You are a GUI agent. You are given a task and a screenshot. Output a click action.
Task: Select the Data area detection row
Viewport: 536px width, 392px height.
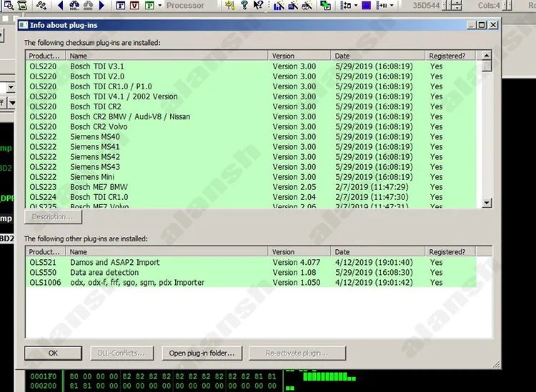click(x=251, y=273)
